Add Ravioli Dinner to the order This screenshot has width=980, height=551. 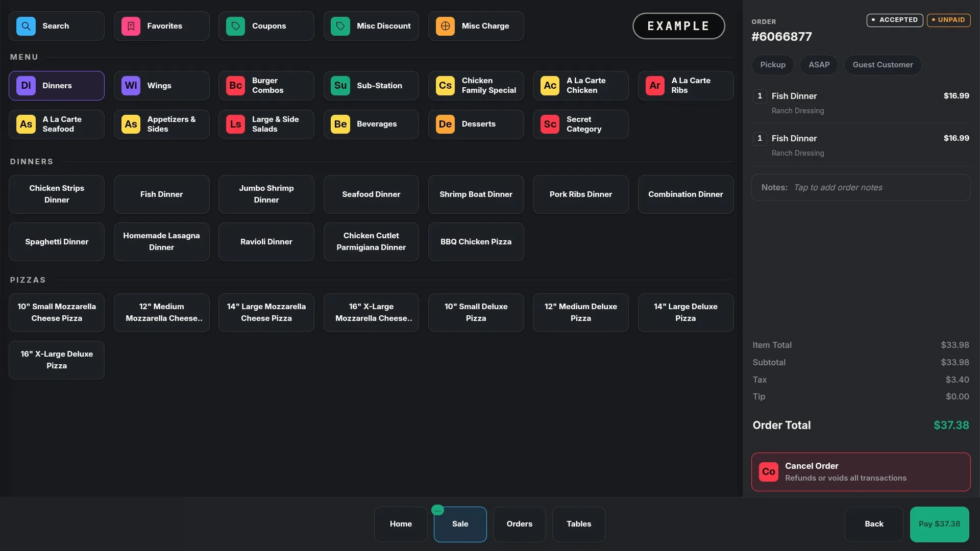(266, 242)
